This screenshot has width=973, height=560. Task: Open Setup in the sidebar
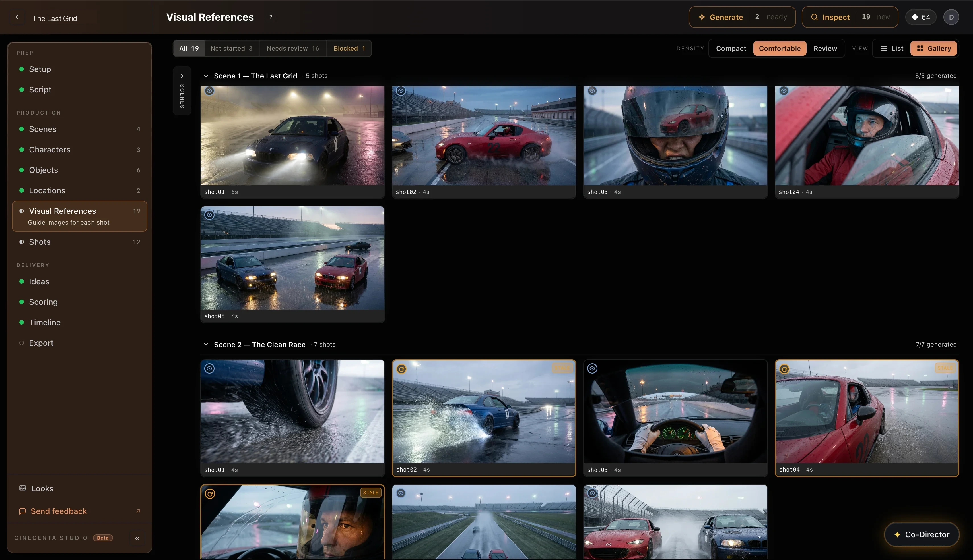tap(80, 69)
